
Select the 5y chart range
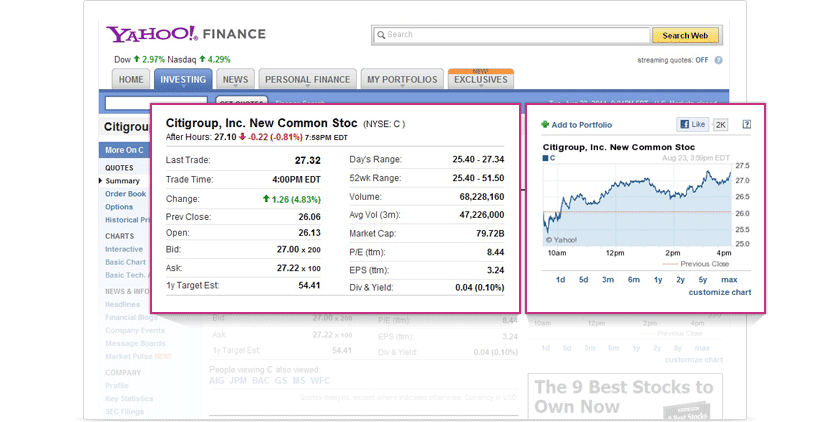[702, 280]
